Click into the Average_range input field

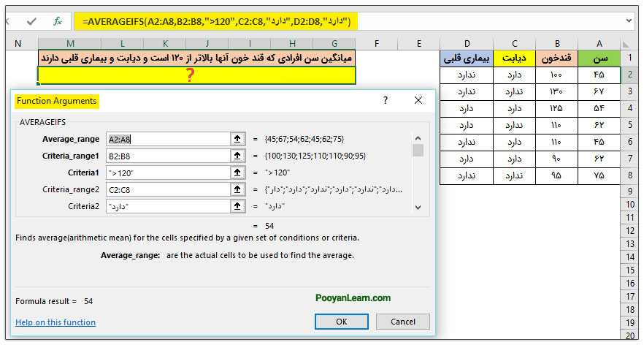coord(166,139)
